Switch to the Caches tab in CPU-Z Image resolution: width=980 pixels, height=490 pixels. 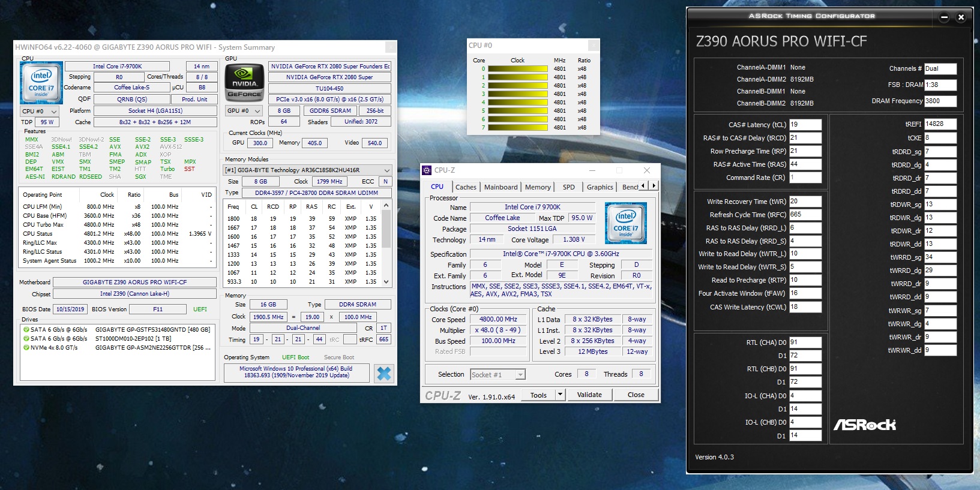coord(466,187)
